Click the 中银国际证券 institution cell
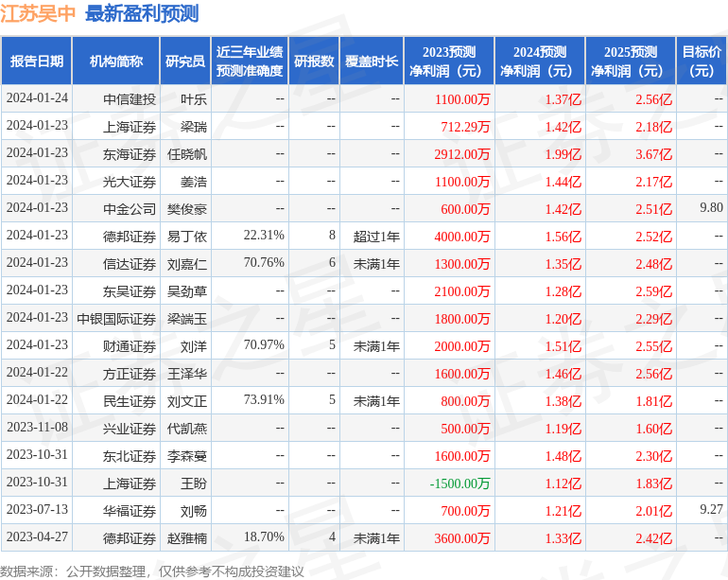 pos(116,318)
